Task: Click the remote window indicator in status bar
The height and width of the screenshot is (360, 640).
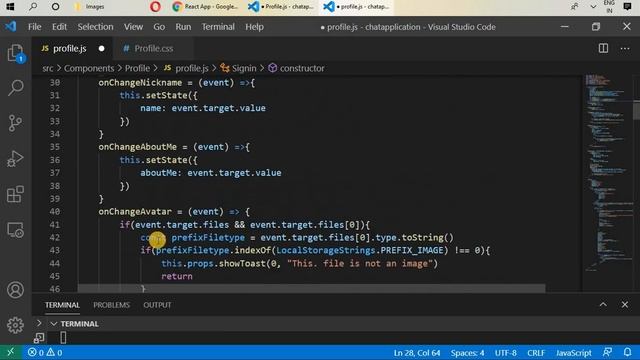Action: pos(11,352)
